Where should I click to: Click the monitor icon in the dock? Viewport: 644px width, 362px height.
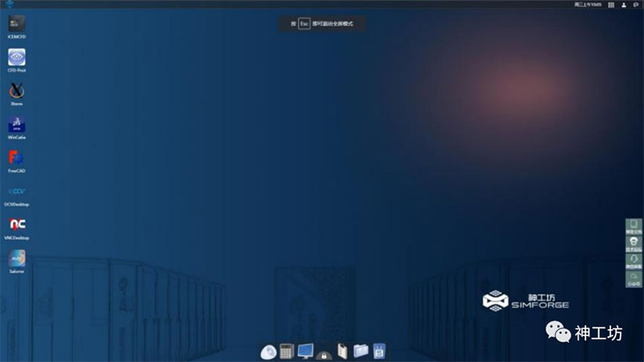(x=305, y=351)
